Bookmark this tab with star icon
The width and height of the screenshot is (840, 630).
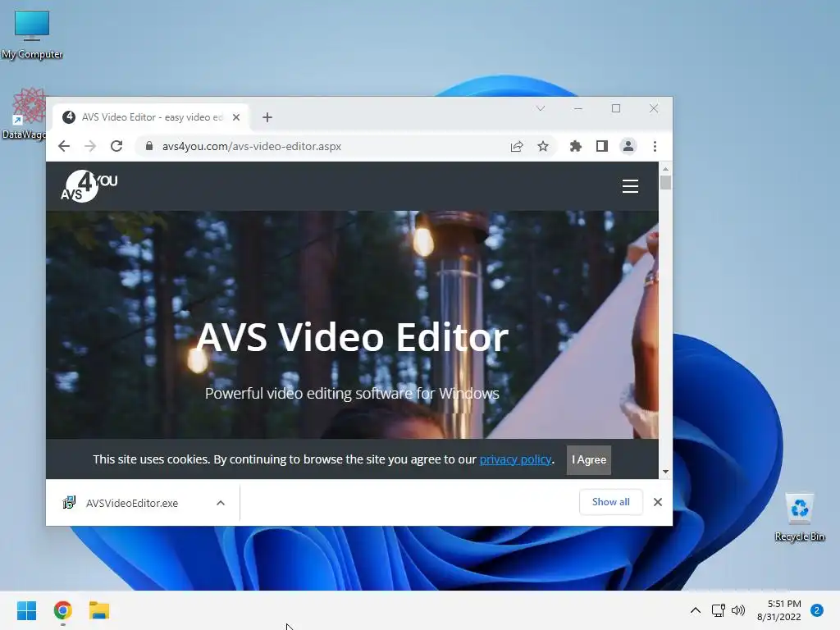point(543,146)
